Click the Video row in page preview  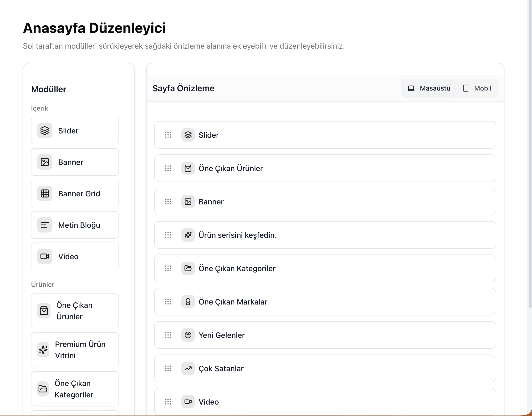coord(325,402)
